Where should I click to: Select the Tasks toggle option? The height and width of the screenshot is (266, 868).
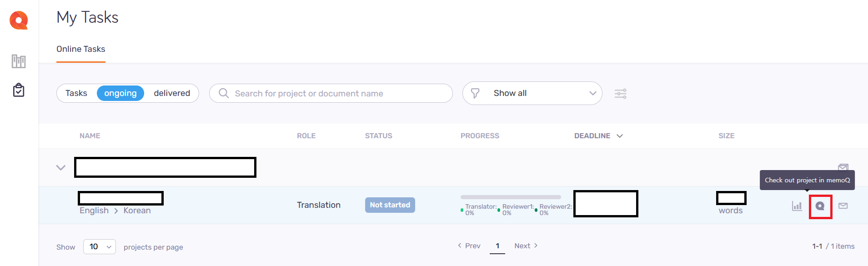tap(76, 93)
